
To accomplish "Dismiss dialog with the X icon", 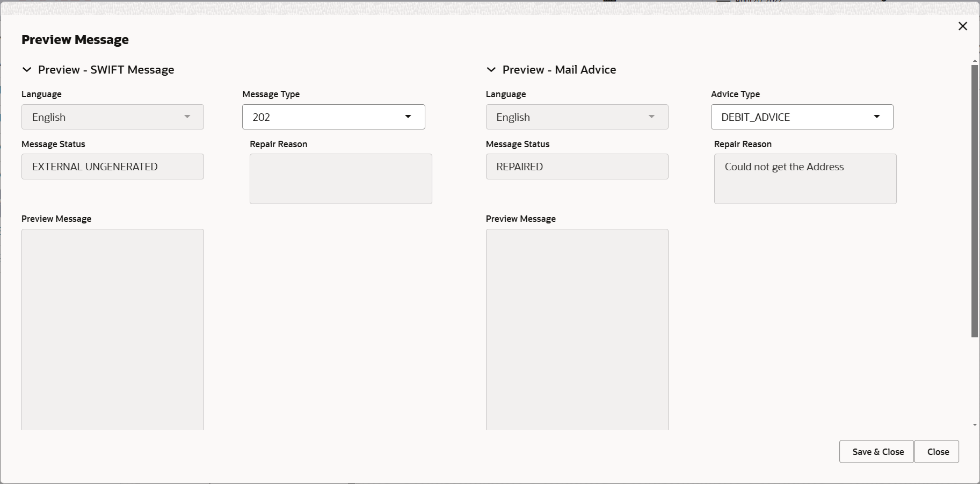I will pyautogui.click(x=963, y=26).
